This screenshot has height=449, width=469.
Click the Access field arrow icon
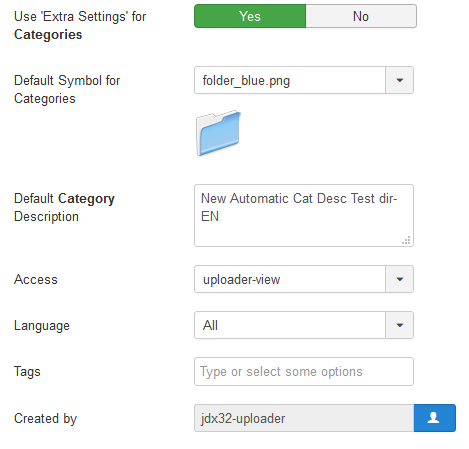click(x=399, y=279)
